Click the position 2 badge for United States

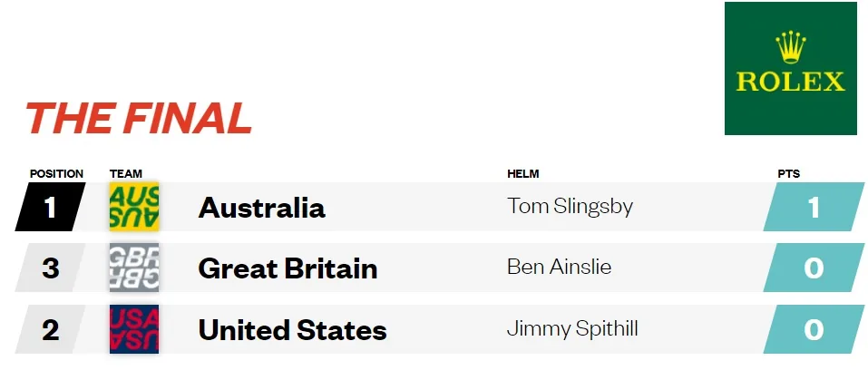click(x=51, y=329)
